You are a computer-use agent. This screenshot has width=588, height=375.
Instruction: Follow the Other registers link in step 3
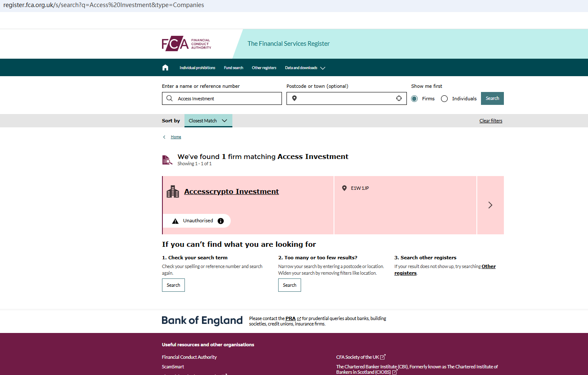click(x=445, y=270)
